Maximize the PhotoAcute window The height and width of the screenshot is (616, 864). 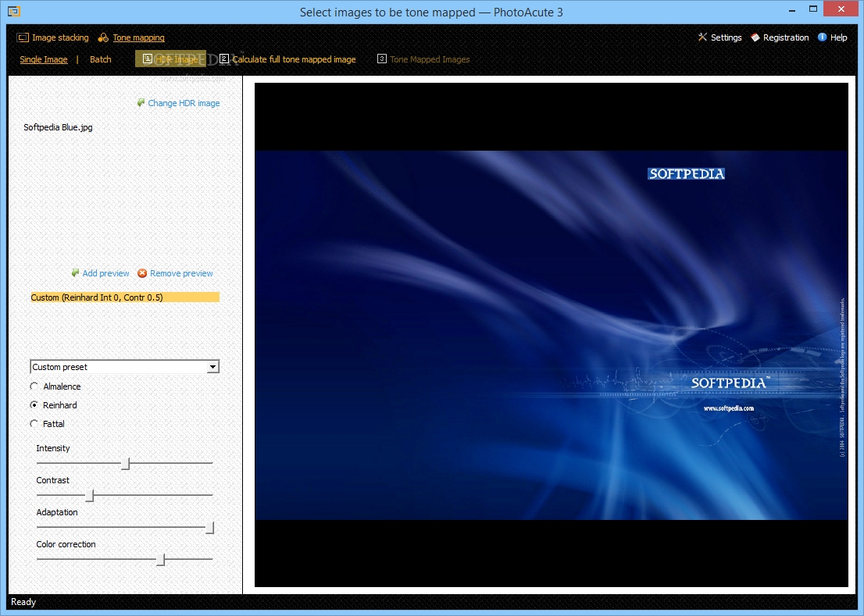click(813, 9)
